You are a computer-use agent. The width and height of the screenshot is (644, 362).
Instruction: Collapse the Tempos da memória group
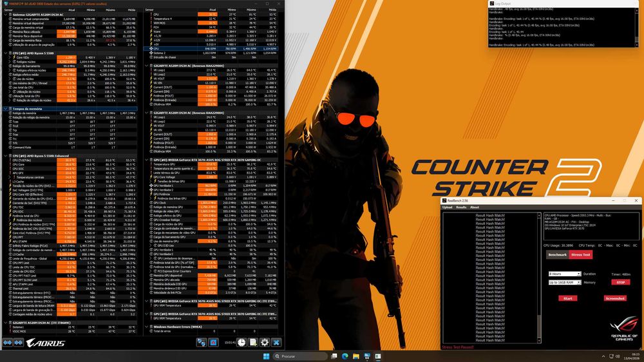6,109
